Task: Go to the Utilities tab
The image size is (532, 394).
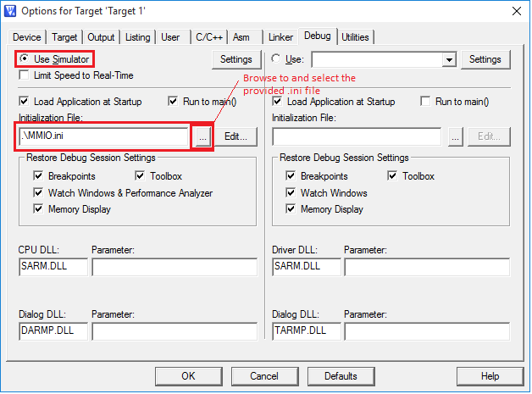Action: pos(355,37)
